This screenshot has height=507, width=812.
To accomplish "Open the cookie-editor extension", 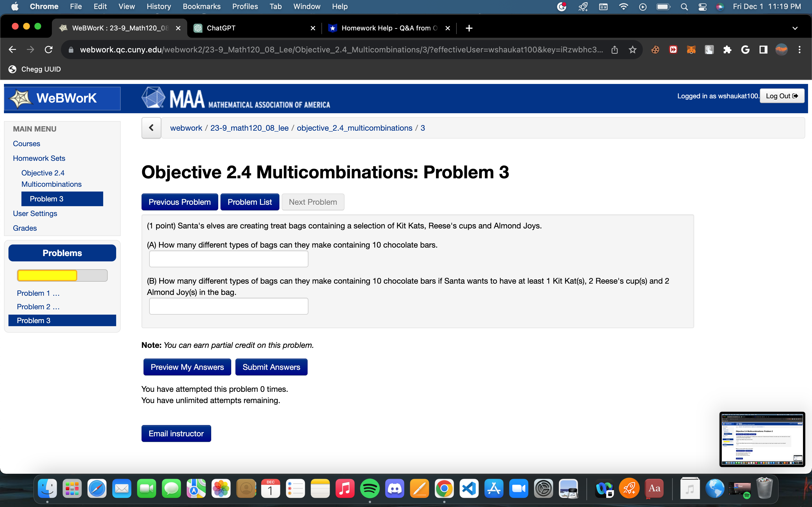I will pyautogui.click(x=655, y=49).
